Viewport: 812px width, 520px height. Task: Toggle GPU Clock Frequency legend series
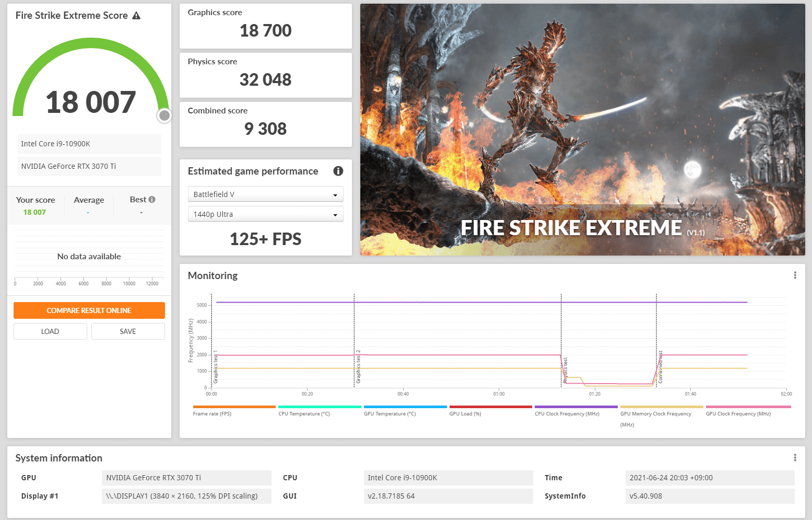[x=748, y=411]
